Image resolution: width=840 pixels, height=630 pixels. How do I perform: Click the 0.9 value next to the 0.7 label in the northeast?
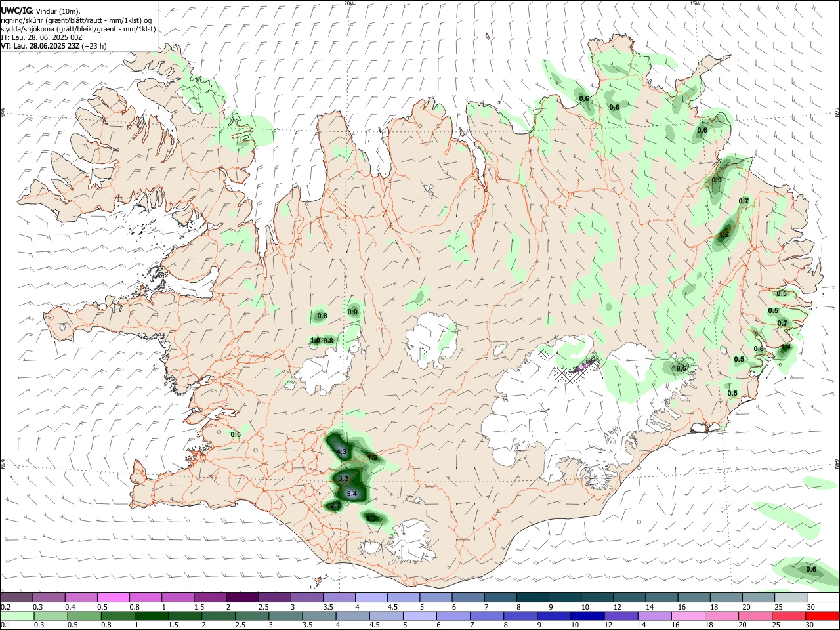coord(717,180)
